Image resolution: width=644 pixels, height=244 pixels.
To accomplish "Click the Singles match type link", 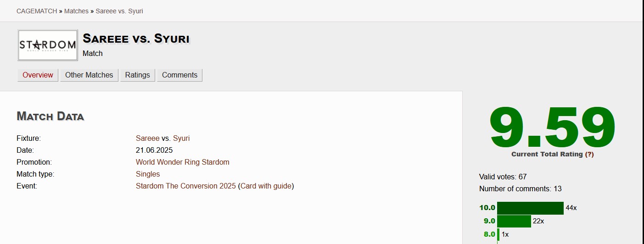I will point(148,174).
